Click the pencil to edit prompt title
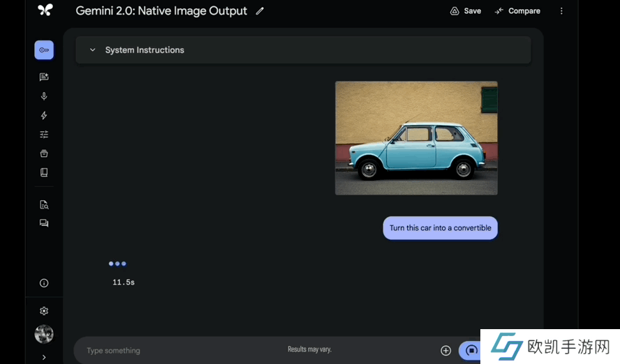This screenshot has height=364, width=620. pyautogui.click(x=260, y=11)
